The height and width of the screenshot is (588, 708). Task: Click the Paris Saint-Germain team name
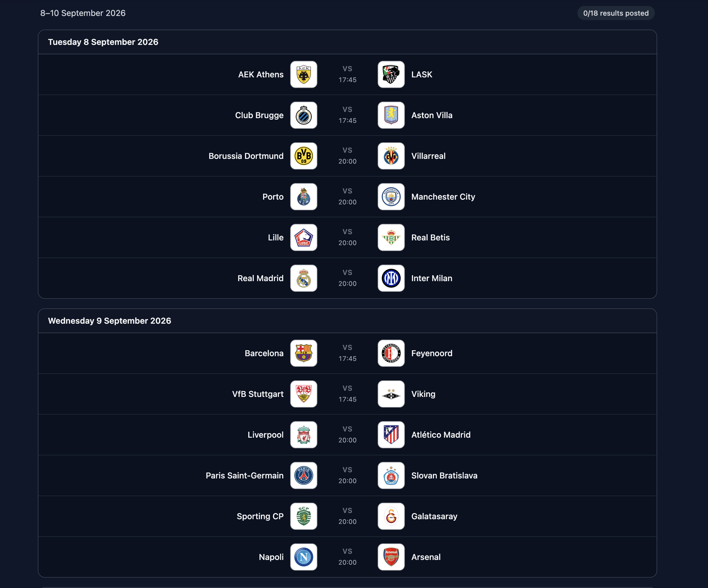(x=244, y=475)
